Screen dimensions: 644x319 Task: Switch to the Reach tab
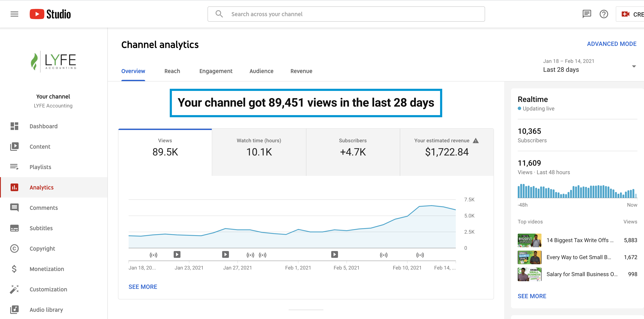pos(172,71)
